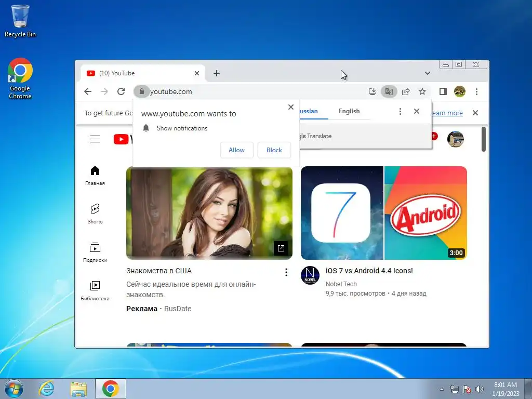The height and width of the screenshot is (399, 532).
Task: Close the translate popup
Action: (417, 111)
